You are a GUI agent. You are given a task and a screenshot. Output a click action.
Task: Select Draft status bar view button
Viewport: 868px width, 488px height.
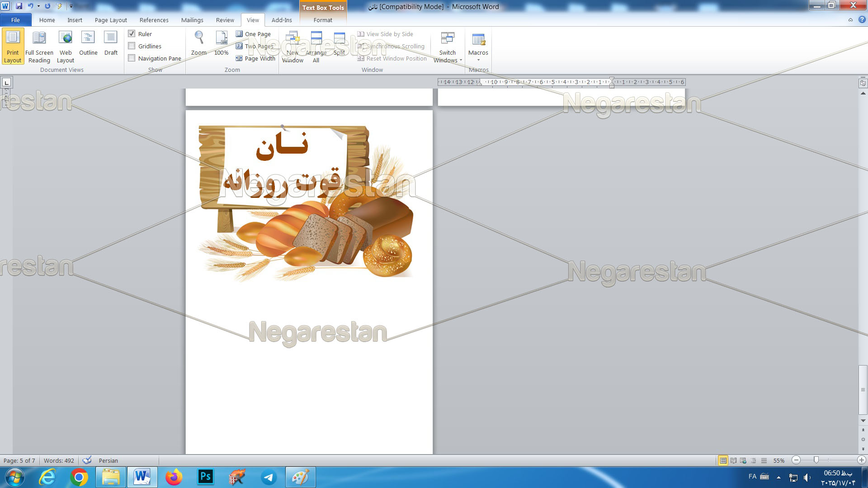[x=764, y=460]
